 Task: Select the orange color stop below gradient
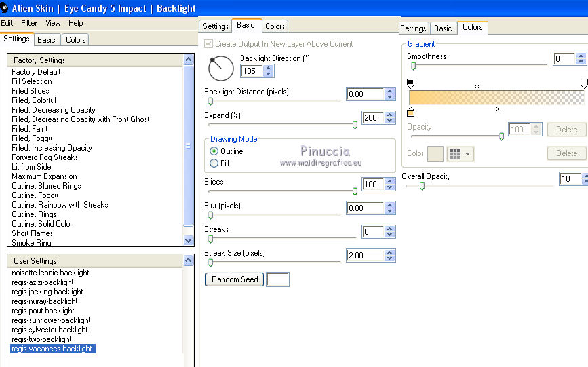tap(410, 112)
